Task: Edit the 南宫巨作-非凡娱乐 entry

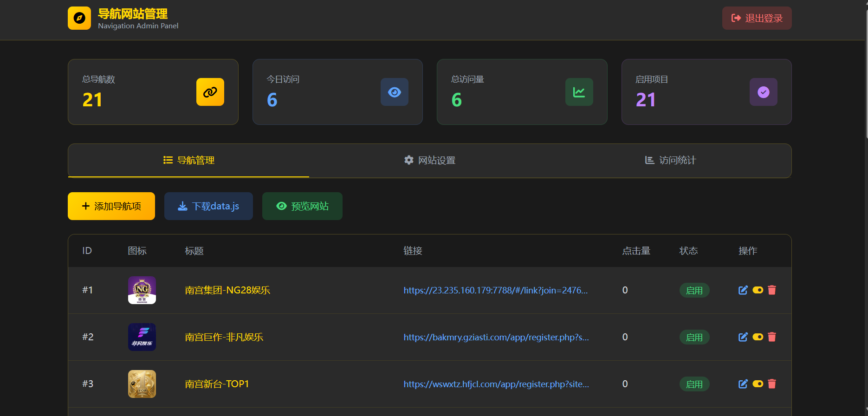Action: pos(743,337)
